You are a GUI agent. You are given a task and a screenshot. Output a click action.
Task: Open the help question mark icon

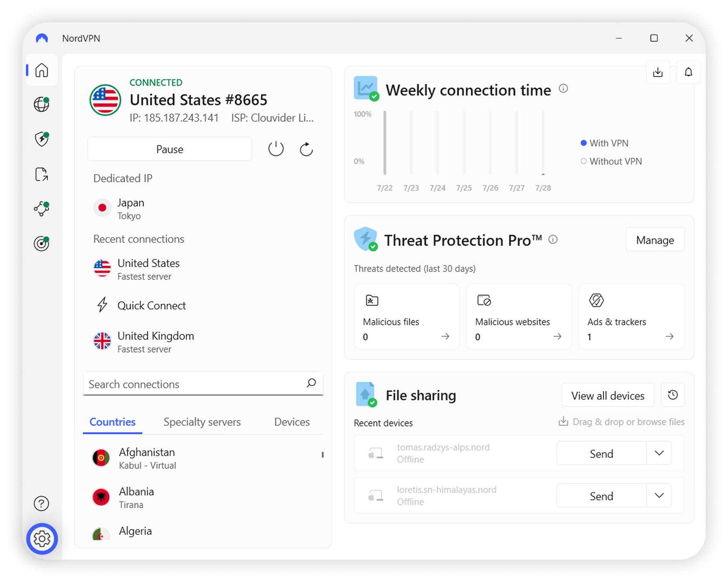(42, 503)
